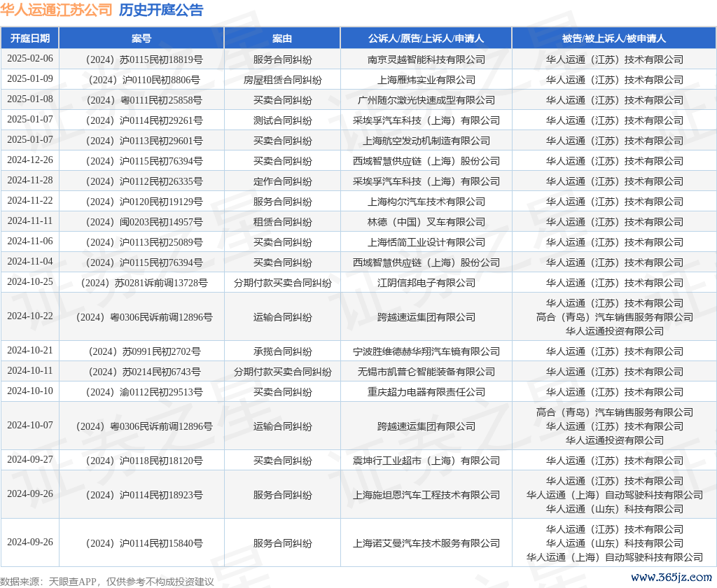This screenshot has height=588, width=717.
Task: Click plaintiff 宁波胜维德赫华翔汽车镜有限公司
Action: point(426,351)
